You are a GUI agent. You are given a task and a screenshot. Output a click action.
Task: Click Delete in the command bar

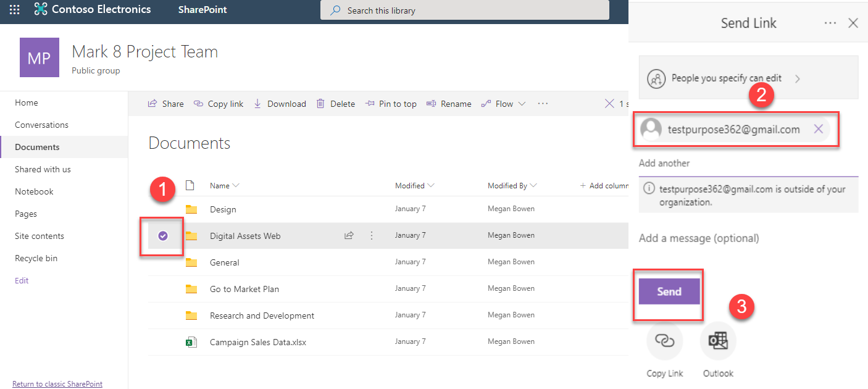click(336, 104)
